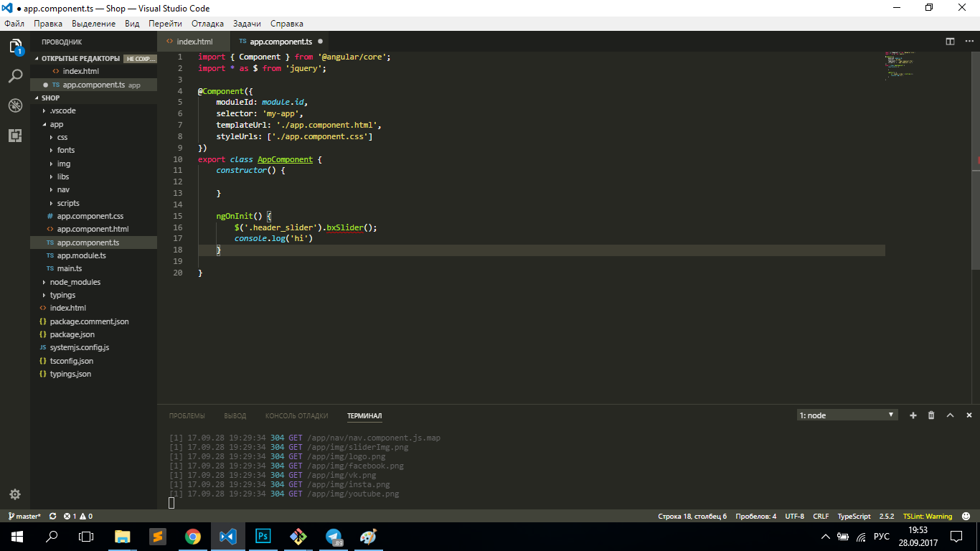Maximize the panel with the up chevron
980x551 pixels.
tap(950, 415)
